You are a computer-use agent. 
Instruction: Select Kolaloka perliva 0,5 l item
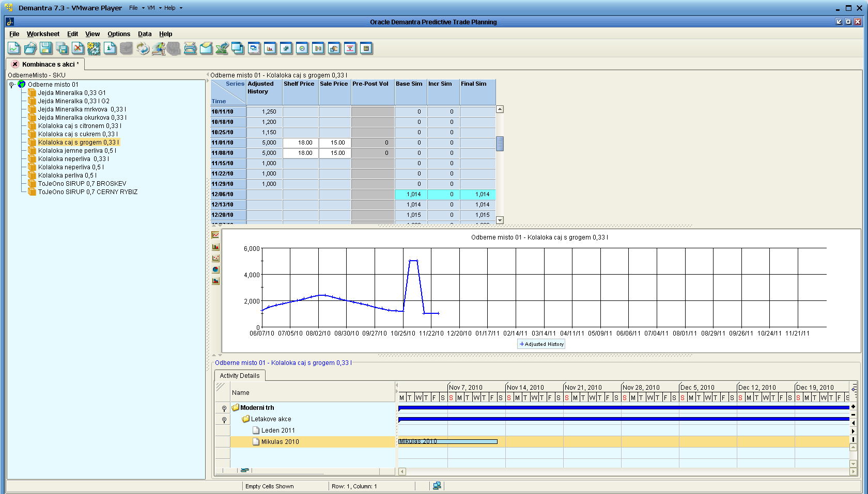[67, 176]
